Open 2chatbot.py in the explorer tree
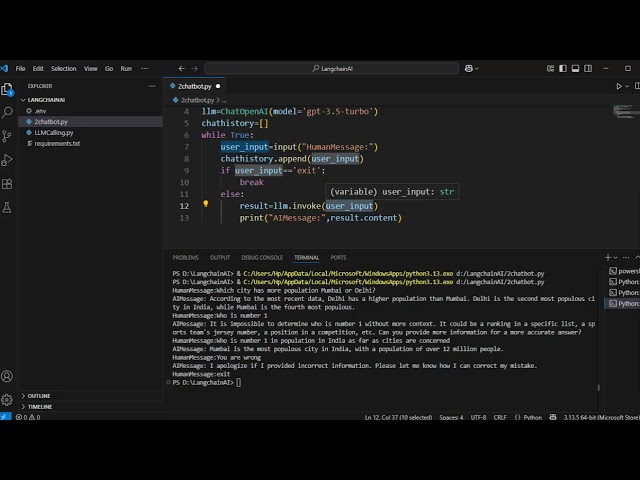The width and height of the screenshot is (640, 480). click(91, 122)
